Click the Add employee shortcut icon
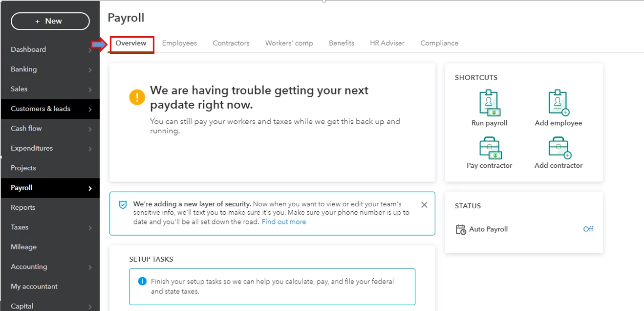The height and width of the screenshot is (311, 644). pyautogui.click(x=558, y=103)
